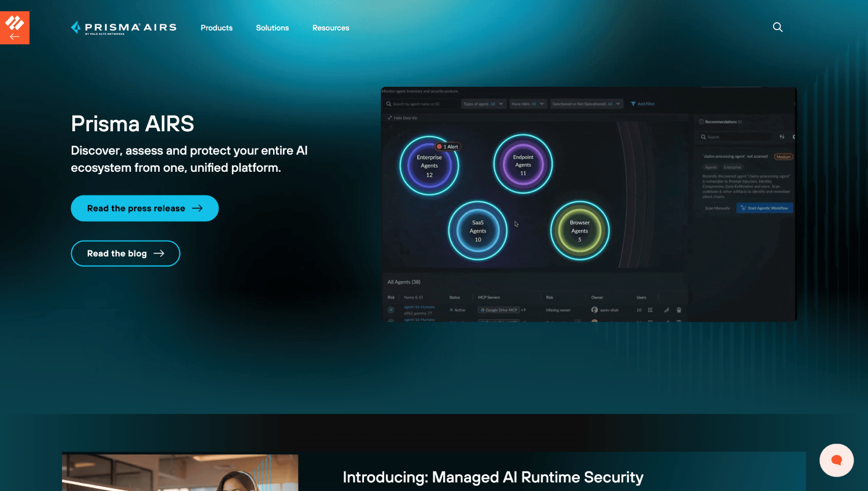Click the Read the press release button
The width and height of the screenshot is (868, 491).
[145, 208]
